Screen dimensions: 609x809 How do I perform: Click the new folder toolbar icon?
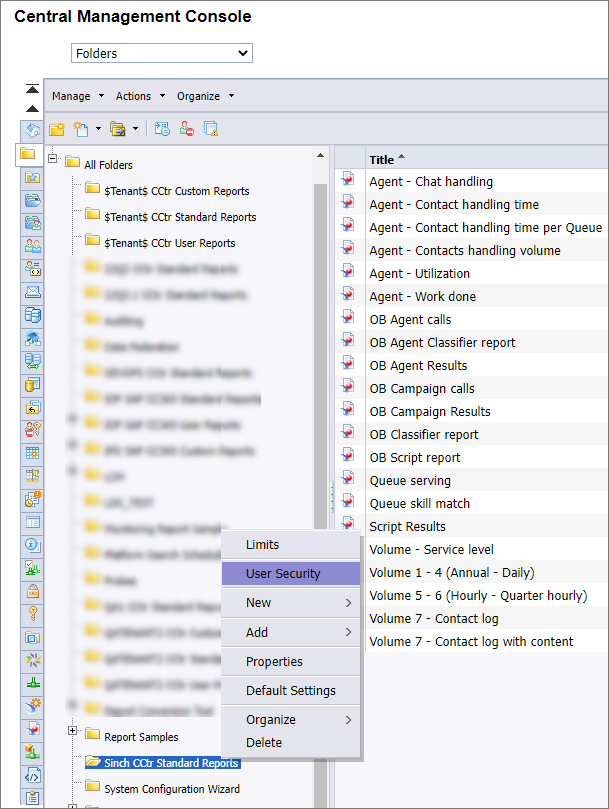(57, 128)
